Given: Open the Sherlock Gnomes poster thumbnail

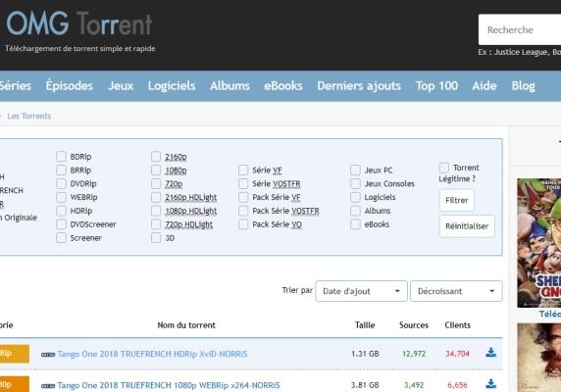Looking at the screenshot, I should (x=539, y=243).
